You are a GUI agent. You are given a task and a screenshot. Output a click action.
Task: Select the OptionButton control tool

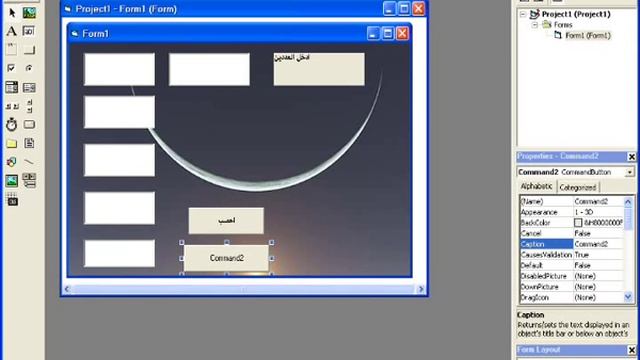pos(29,68)
